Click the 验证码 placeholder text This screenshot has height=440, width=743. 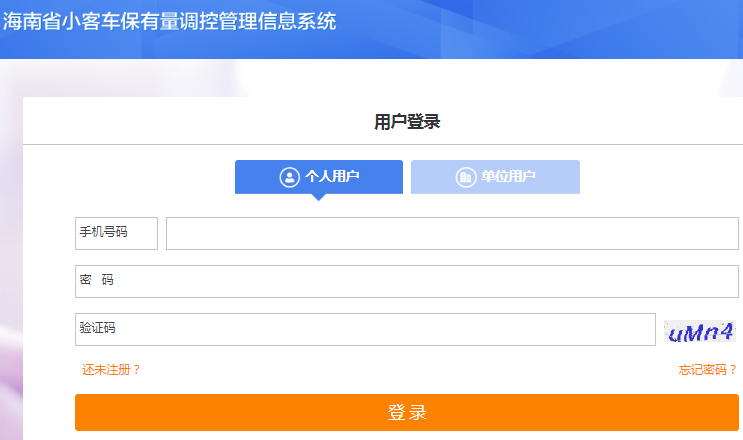pos(98,329)
